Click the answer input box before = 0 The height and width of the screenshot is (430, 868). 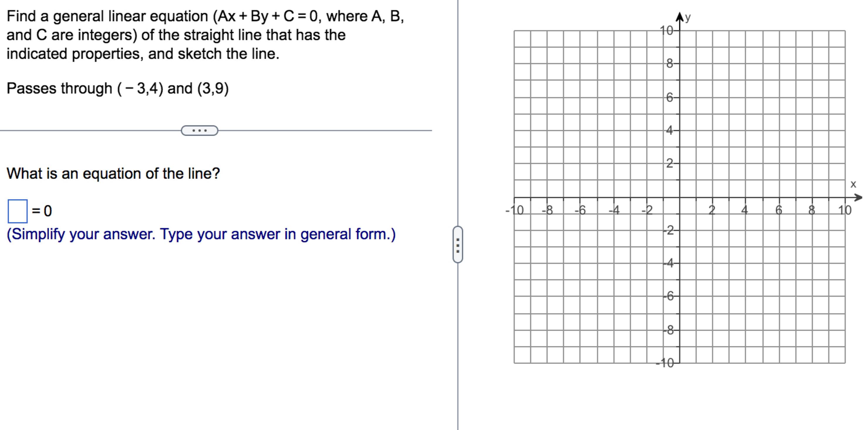[18, 211]
